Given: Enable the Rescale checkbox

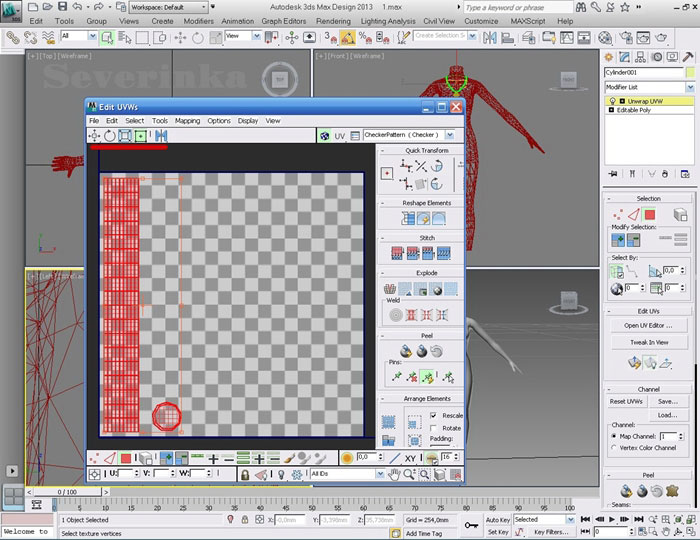Looking at the screenshot, I should (433, 415).
